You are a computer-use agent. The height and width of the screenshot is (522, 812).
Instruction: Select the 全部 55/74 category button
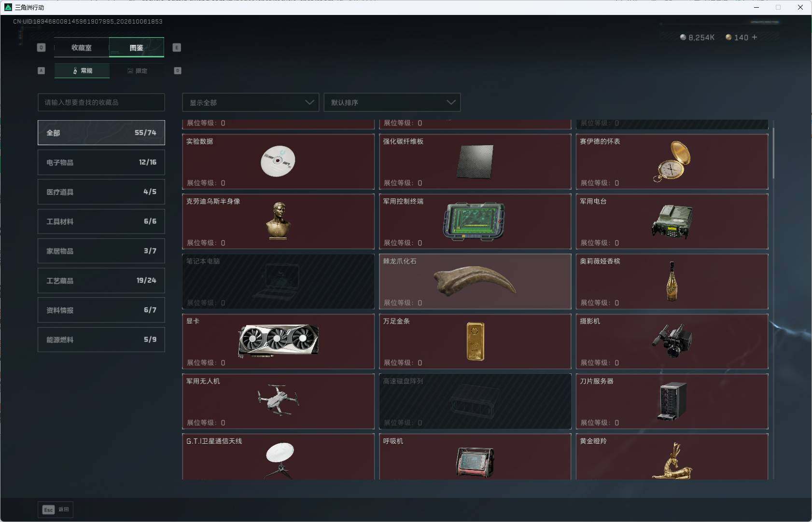point(101,133)
